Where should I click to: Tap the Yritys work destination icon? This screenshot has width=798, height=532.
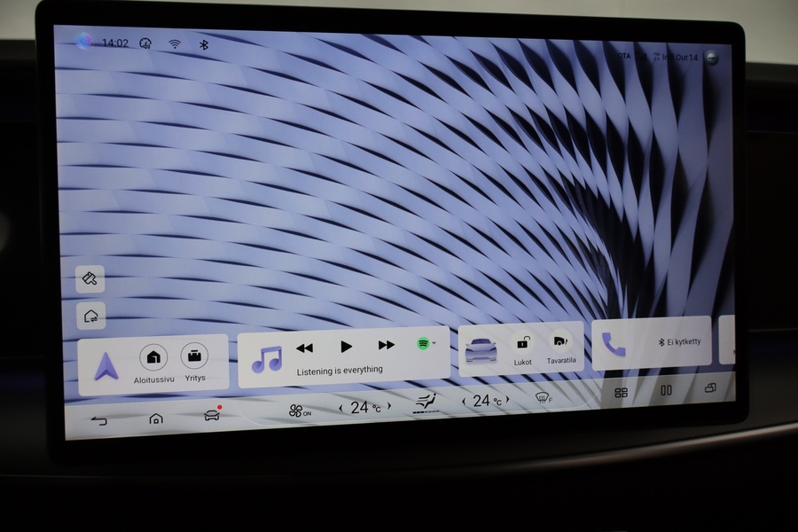(x=195, y=356)
